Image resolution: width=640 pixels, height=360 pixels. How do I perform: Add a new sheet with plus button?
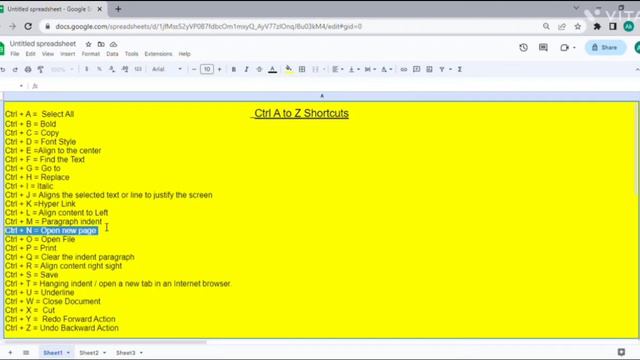point(10,353)
